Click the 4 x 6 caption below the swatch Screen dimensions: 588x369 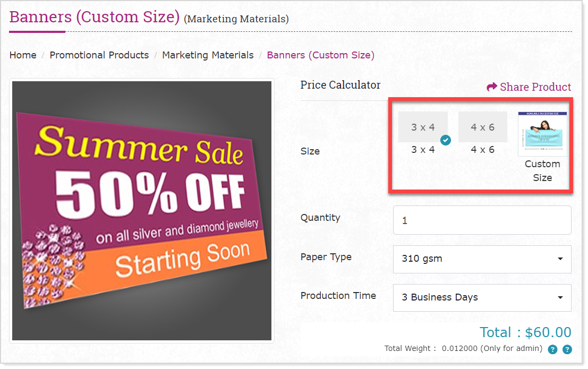[x=482, y=150]
